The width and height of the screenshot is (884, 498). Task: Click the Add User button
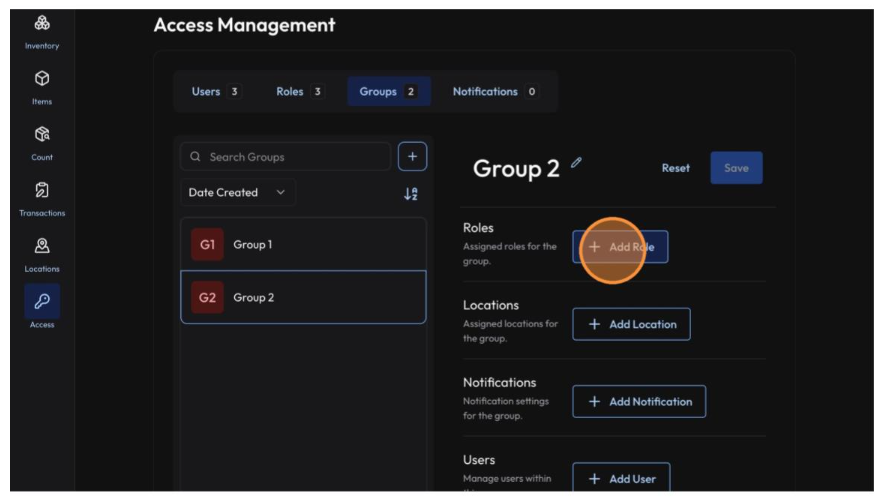[621, 477]
